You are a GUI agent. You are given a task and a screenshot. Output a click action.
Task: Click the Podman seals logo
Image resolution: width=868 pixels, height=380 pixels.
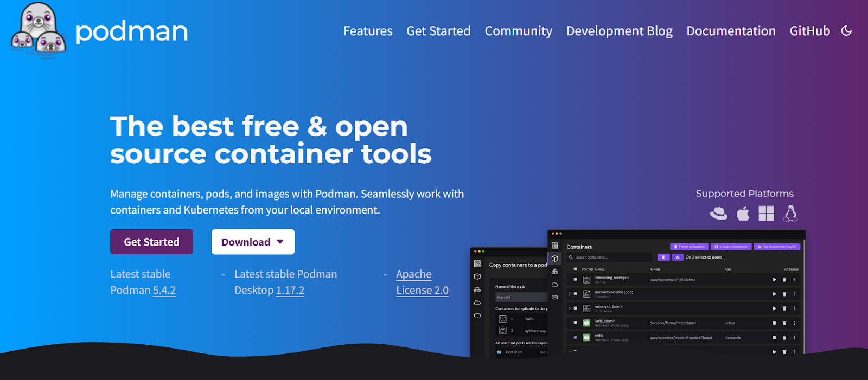click(x=39, y=30)
